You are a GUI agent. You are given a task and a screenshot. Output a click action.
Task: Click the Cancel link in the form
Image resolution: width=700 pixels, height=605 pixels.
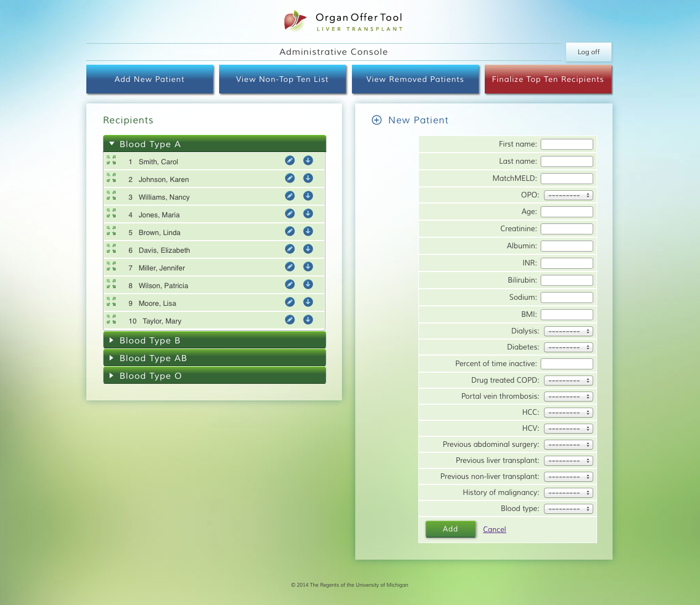[494, 529]
